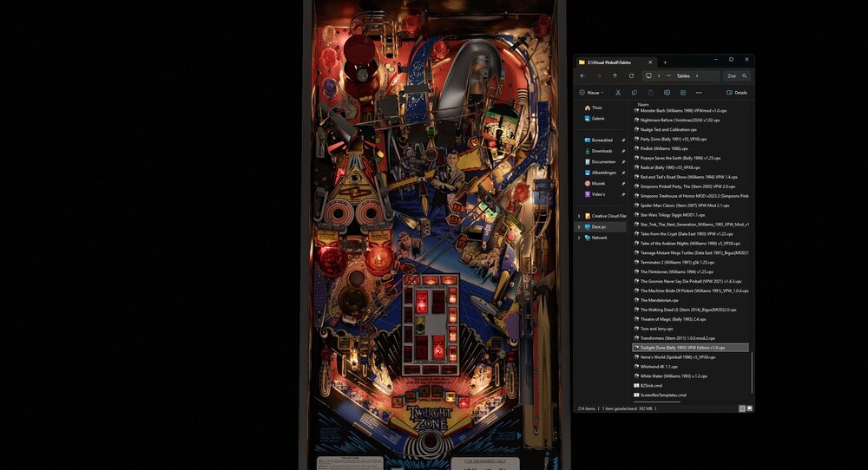Click the pin icon next to Muziek
Image resolution: width=868 pixels, height=470 pixels.
[623, 184]
